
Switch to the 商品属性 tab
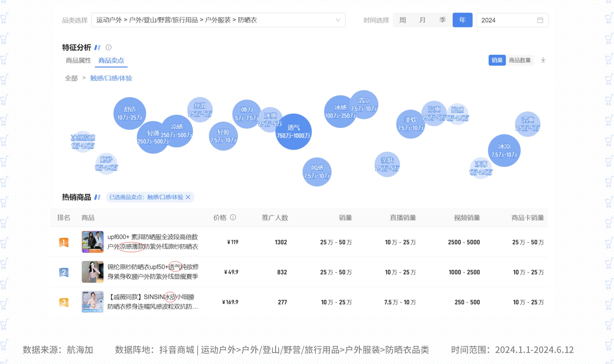click(78, 60)
